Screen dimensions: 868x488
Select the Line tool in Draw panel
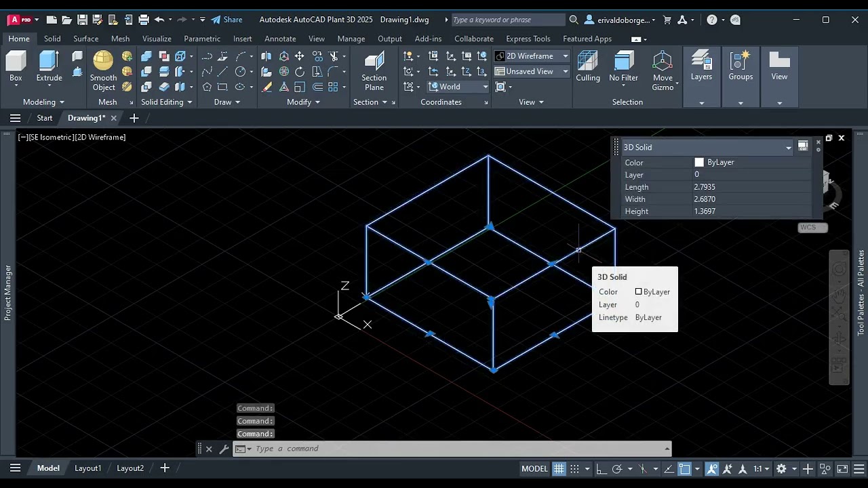tap(223, 72)
